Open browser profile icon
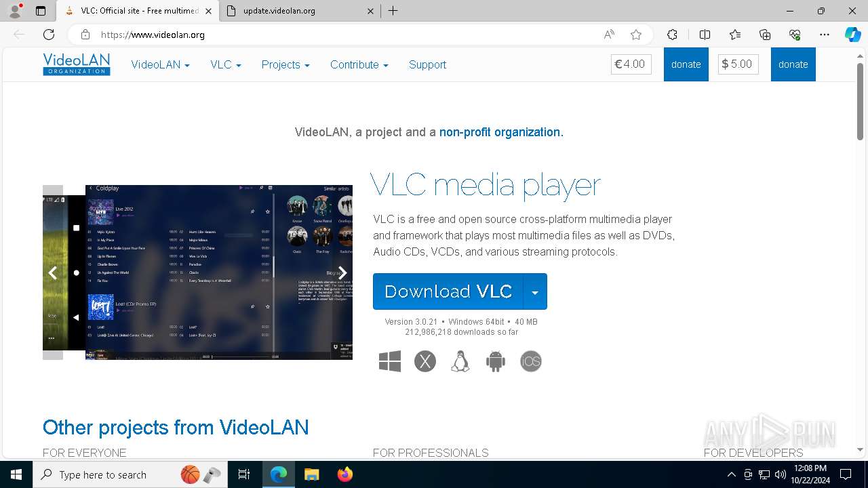Image resolution: width=868 pixels, height=488 pixels. point(15,11)
